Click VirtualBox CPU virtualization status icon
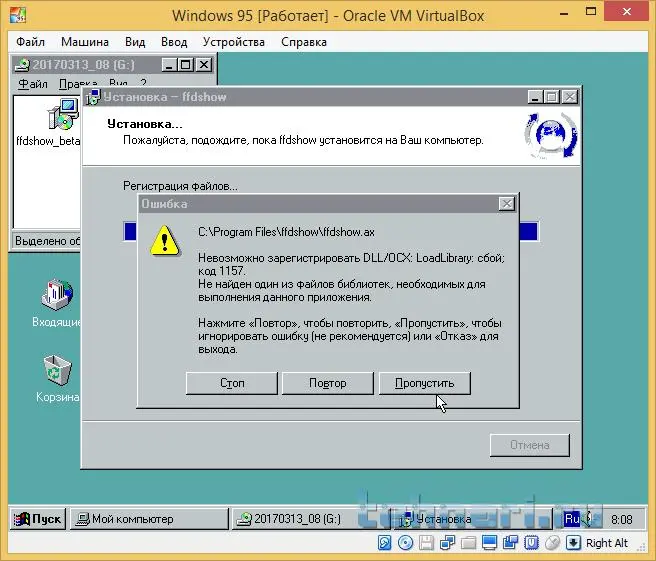Screen dimensions: 656x561 point(531,543)
